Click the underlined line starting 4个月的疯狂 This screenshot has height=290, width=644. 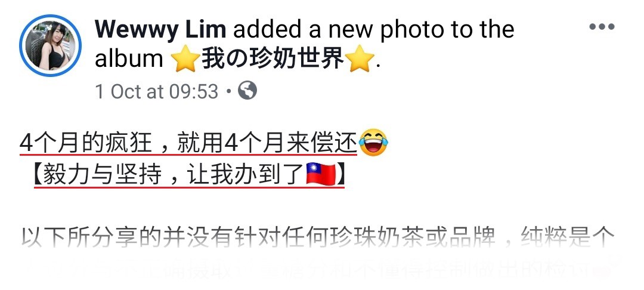(188, 143)
